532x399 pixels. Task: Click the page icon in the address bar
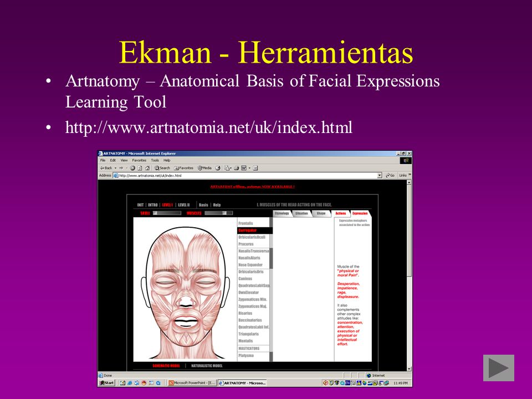(116, 176)
